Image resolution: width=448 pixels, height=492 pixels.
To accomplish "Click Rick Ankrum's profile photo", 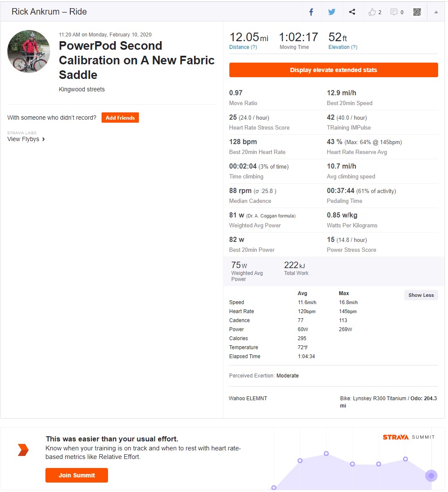I will pyautogui.click(x=29, y=51).
